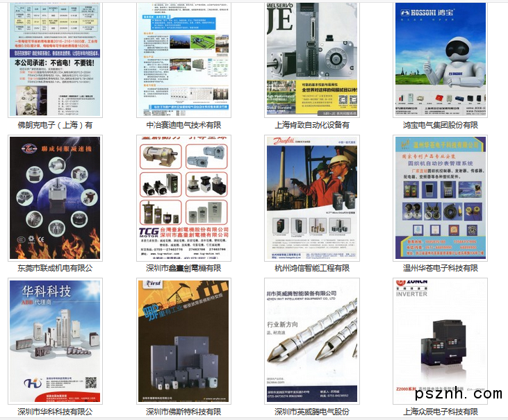
Task: Click the 深圳市英威腾电气股份 link
Action: (x=312, y=412)
